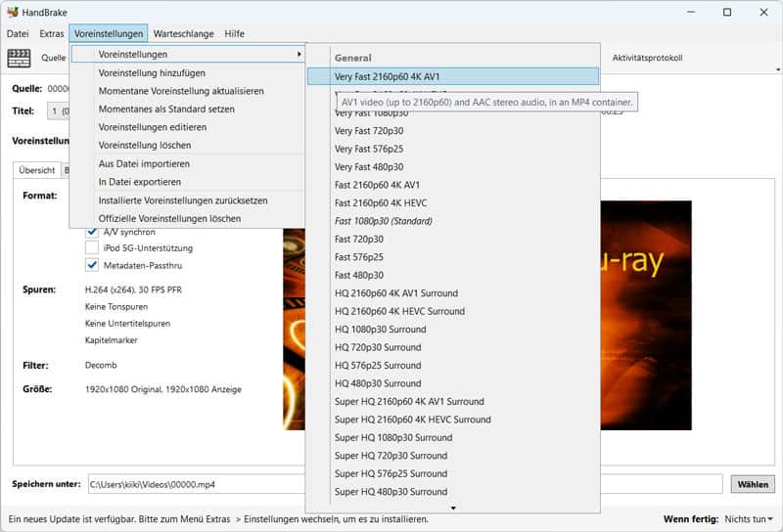783x532 pixels.
Task: Click Aus Datei importieren
Action: [188, 163]
